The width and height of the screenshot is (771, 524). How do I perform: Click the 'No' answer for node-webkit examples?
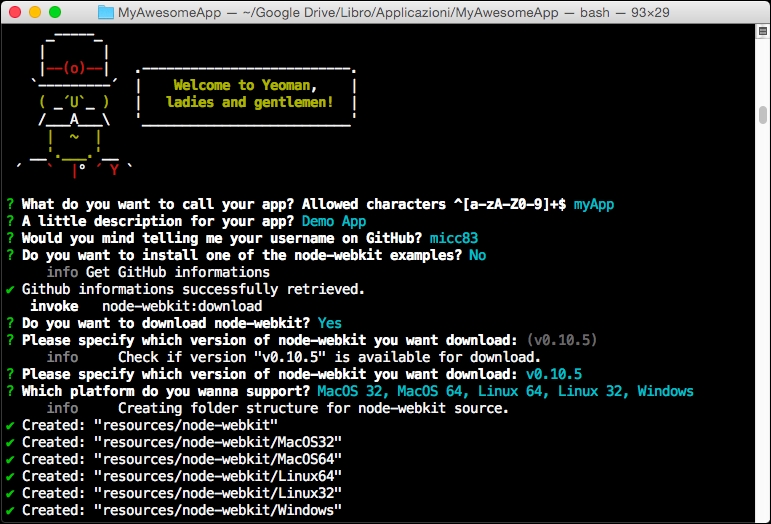click(477, 256)
